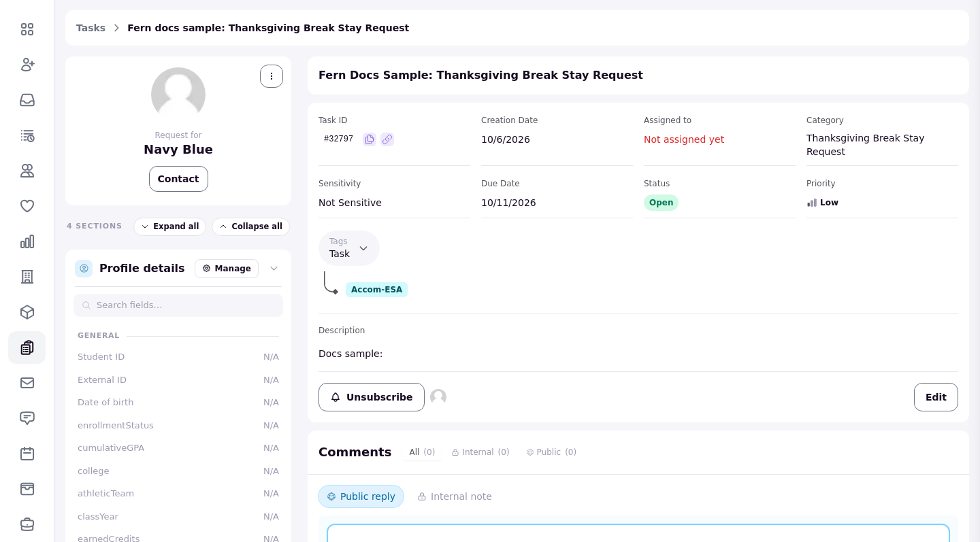
Task: Open the dashboard grid icon in sidebar
Action: [27, 29]
